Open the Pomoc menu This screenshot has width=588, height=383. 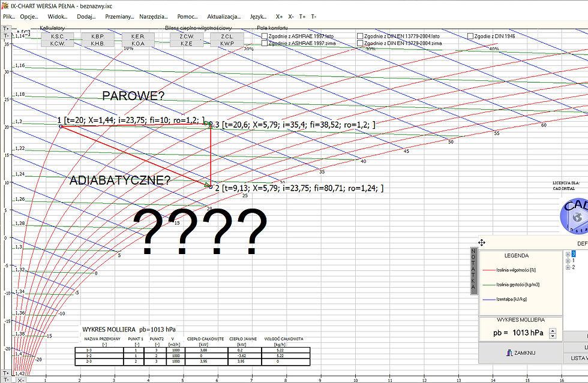187,17
